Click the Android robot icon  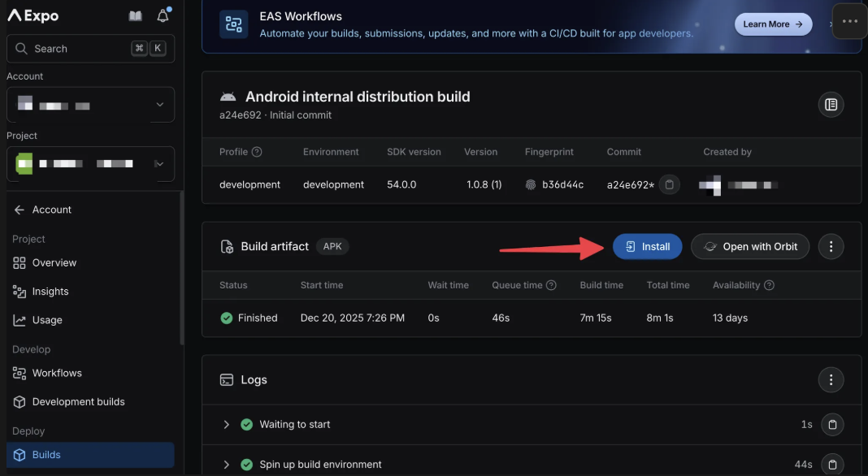coord(228,97)
